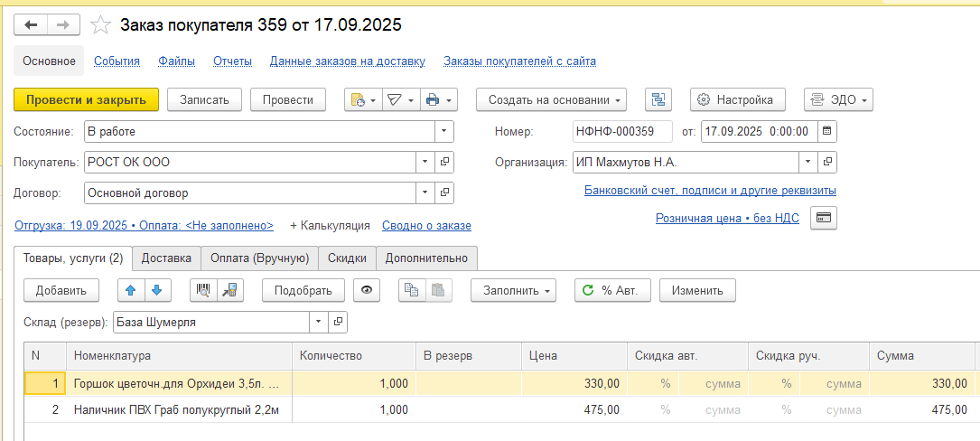
Task: Click the document structure icon before Настройка
Action: click(x=658, y=99)
